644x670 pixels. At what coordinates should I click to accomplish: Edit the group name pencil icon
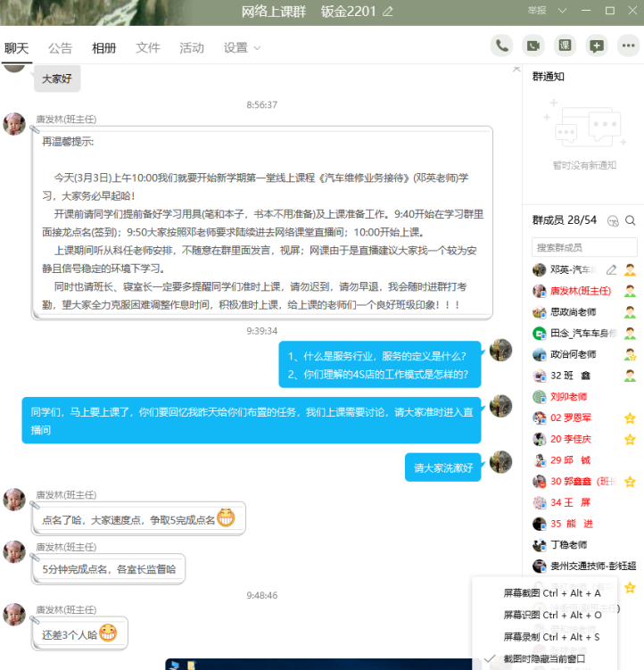point(388,12)
